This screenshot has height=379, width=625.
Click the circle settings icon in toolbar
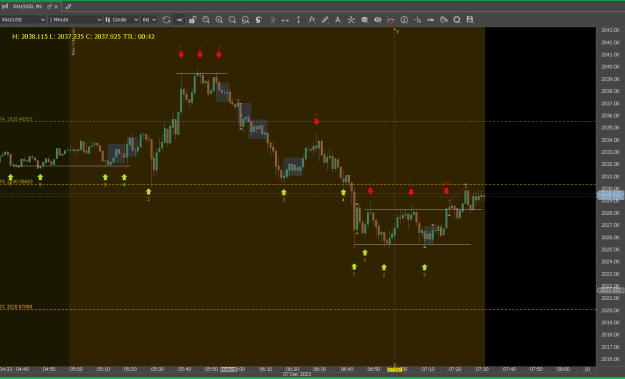[x=457, y=20]
